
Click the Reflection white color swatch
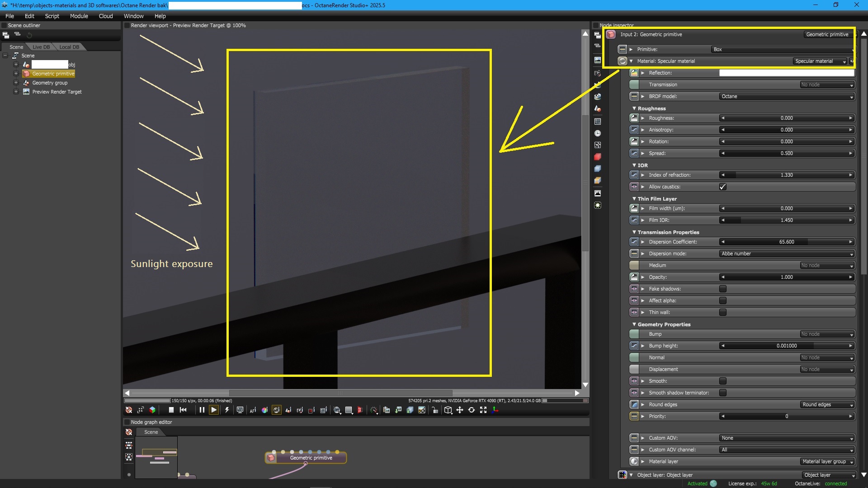(x=786, y=73)
